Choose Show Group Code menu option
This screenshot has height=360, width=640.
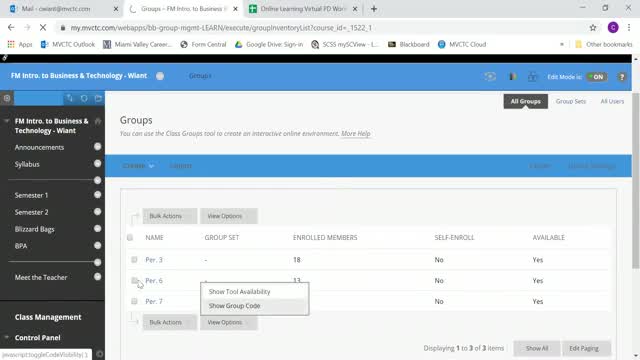tap(234, 306)
